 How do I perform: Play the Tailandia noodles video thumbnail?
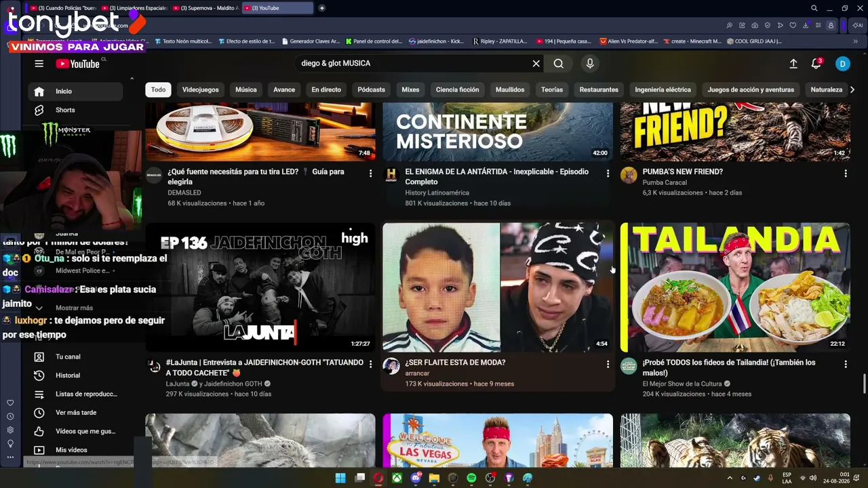tap(735, 287)
